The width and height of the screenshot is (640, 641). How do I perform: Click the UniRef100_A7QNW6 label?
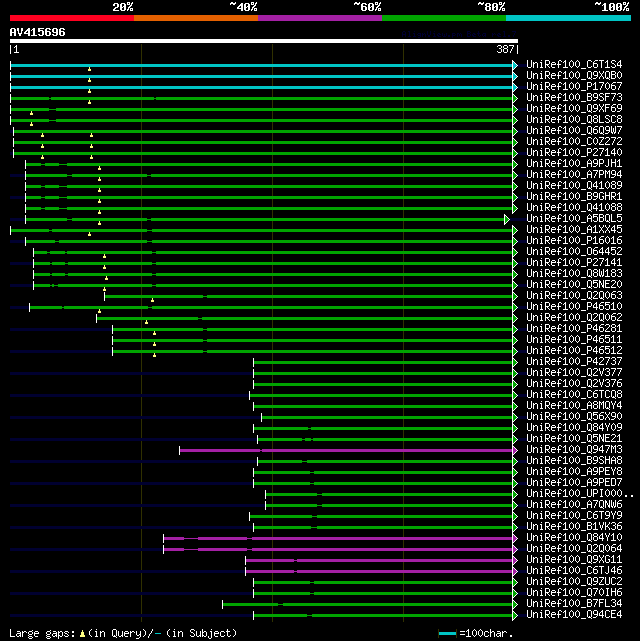pyautogui.click(x=574, y=504)
